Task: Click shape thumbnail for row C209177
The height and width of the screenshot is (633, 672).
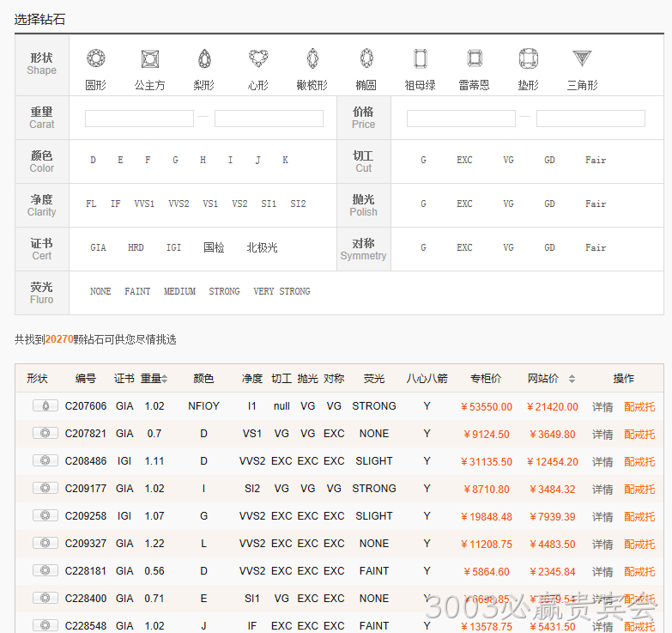Action: [x=45, y=489]
